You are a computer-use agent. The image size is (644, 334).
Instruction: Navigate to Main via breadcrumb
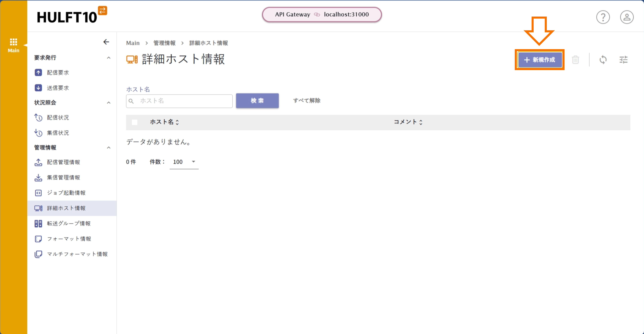[x=133, y=43]
